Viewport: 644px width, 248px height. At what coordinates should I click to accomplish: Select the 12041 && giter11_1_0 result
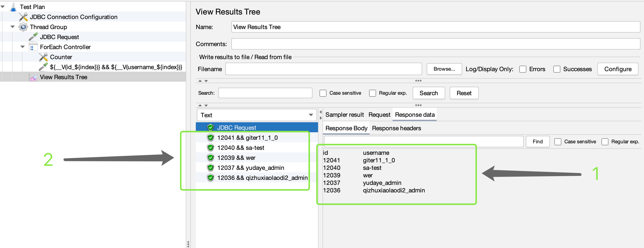pyautogui.click(x=247, y=138)
